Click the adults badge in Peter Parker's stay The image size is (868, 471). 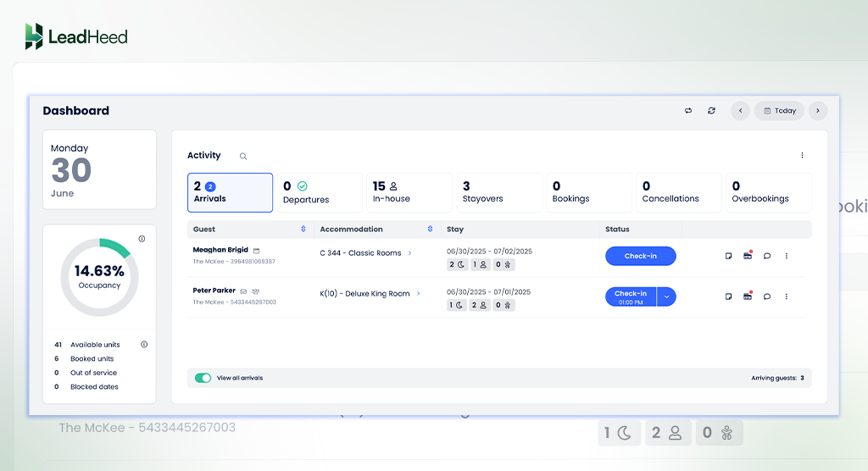[x=480, y=305]
